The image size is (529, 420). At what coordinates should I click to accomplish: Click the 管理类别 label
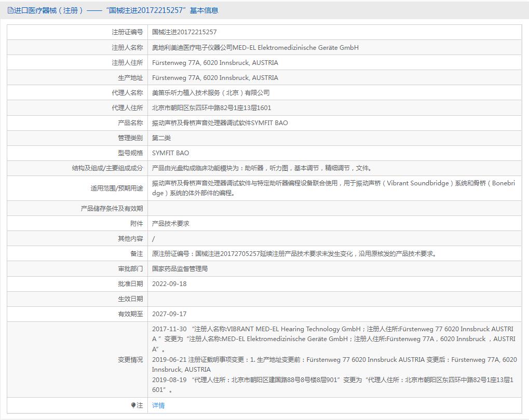click(130, 138)
